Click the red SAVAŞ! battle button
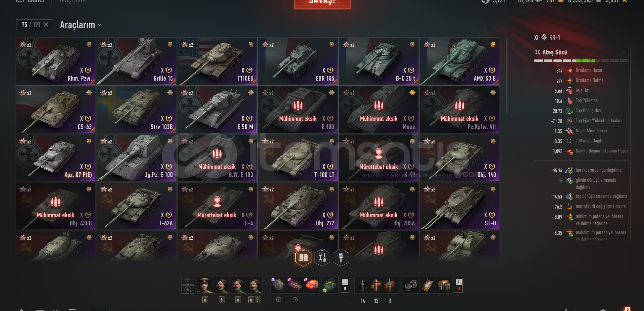 click(x=322, y=3)
